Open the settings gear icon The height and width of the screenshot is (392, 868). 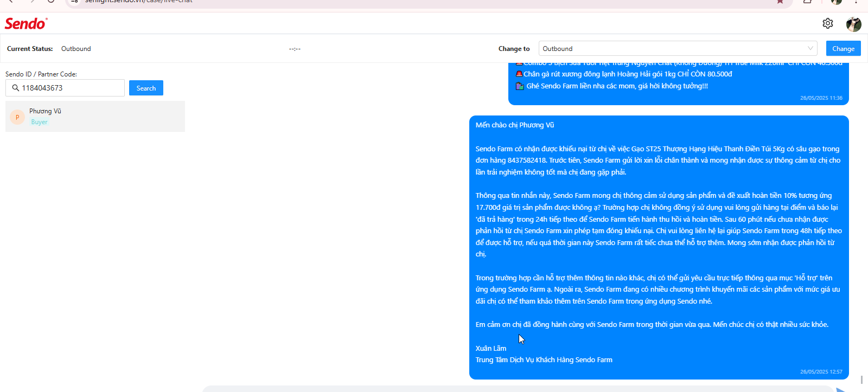click(828, 23)
